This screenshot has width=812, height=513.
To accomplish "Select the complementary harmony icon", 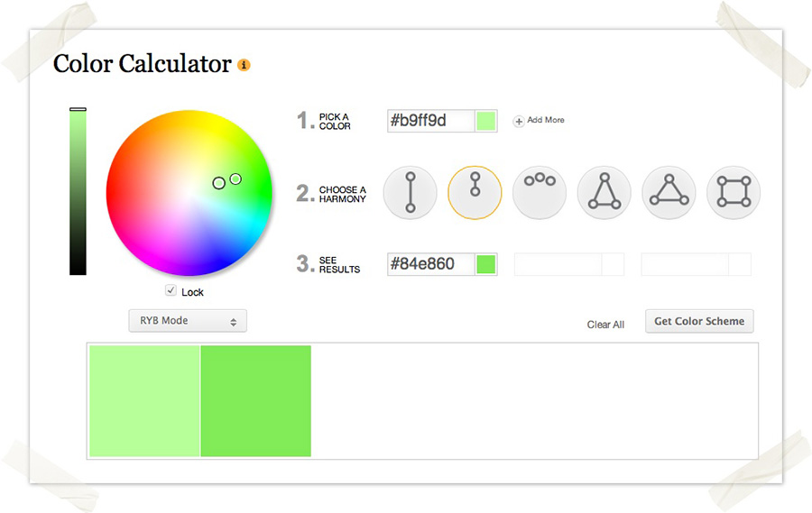I will (x=411, y=193).
